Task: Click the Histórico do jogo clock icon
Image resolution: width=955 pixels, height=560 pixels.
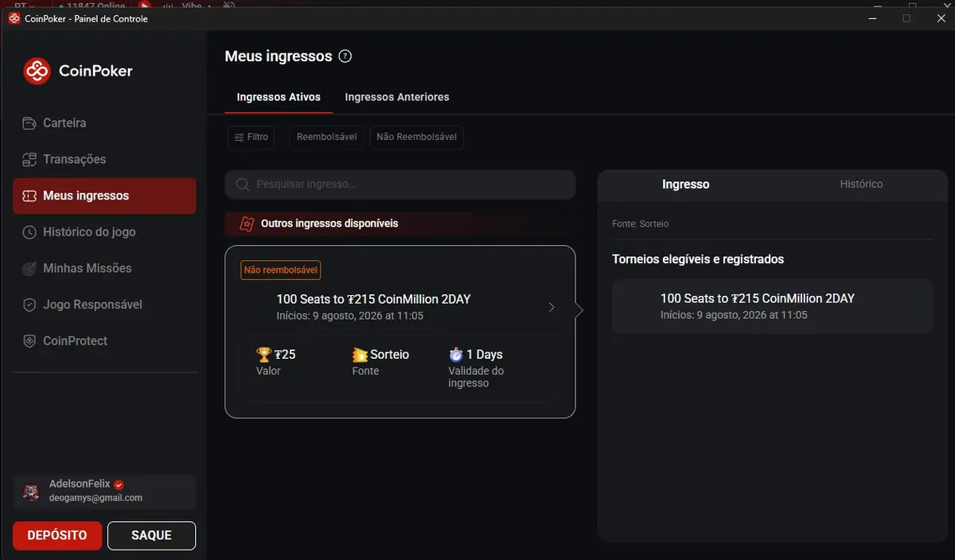Action: tap(29, 232)
